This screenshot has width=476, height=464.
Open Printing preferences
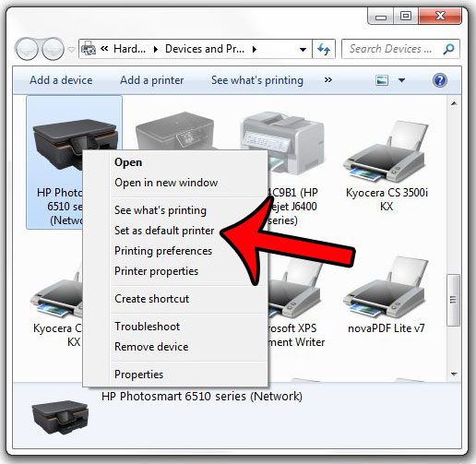(x=163, y=251)
